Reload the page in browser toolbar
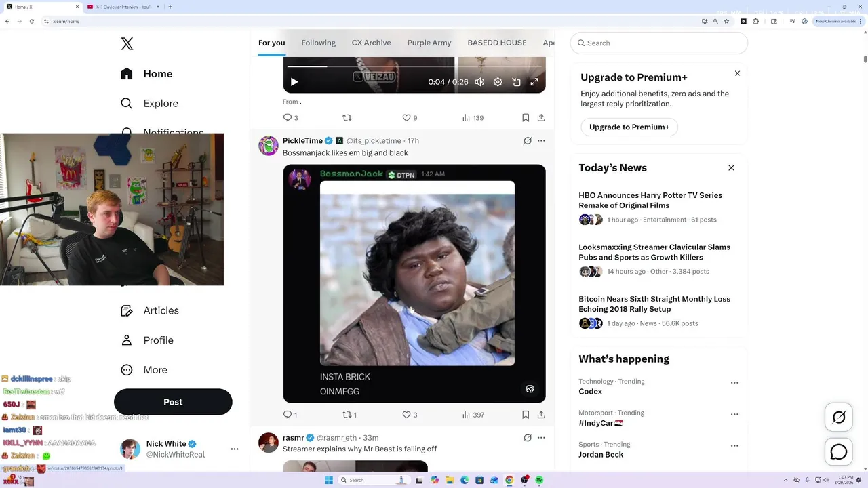 [31, 21]
